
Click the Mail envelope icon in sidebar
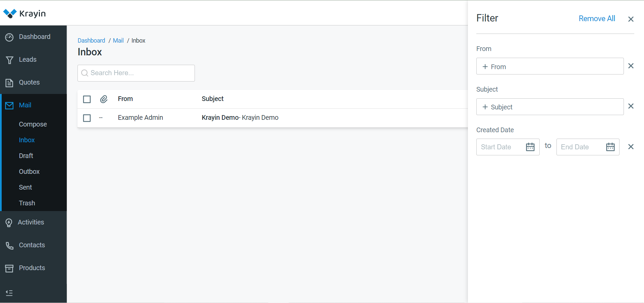tap(9, 105)
